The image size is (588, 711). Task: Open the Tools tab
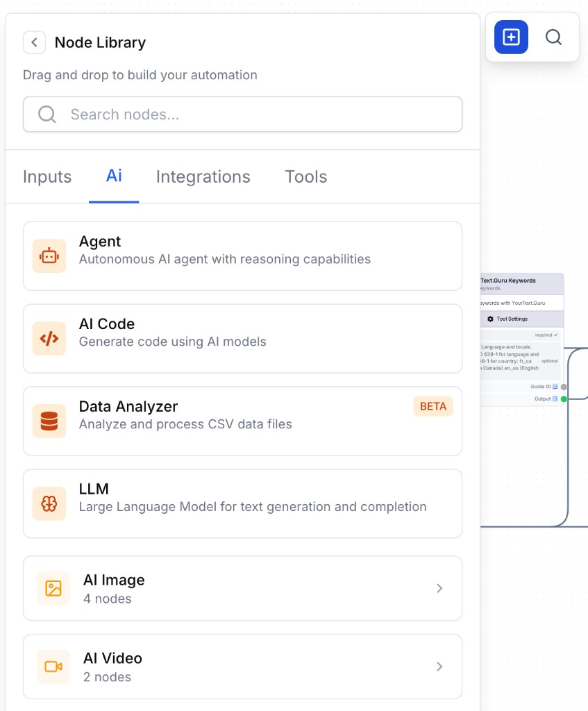[x=306, y=177]
